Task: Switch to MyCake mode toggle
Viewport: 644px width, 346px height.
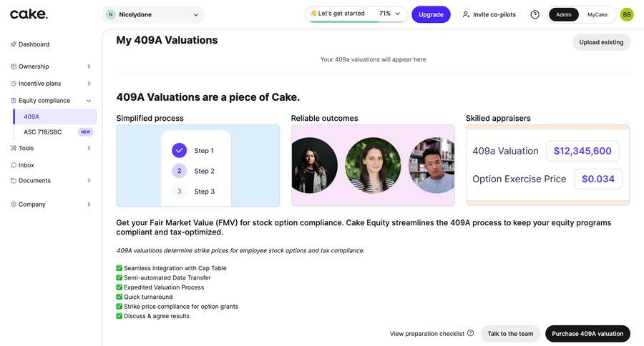Action: tap(597, 14)
